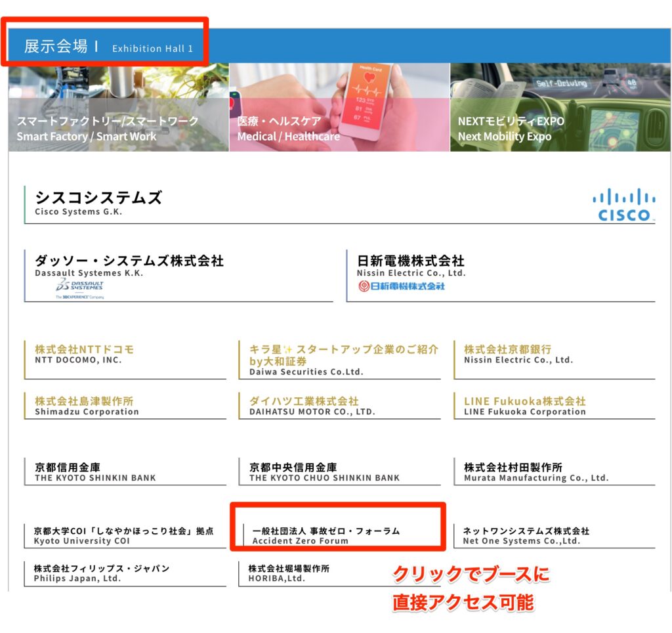Viewport: 672px width, 633px height.
Task: Click the Dassault Systemes logo
Action: (79, 287)
